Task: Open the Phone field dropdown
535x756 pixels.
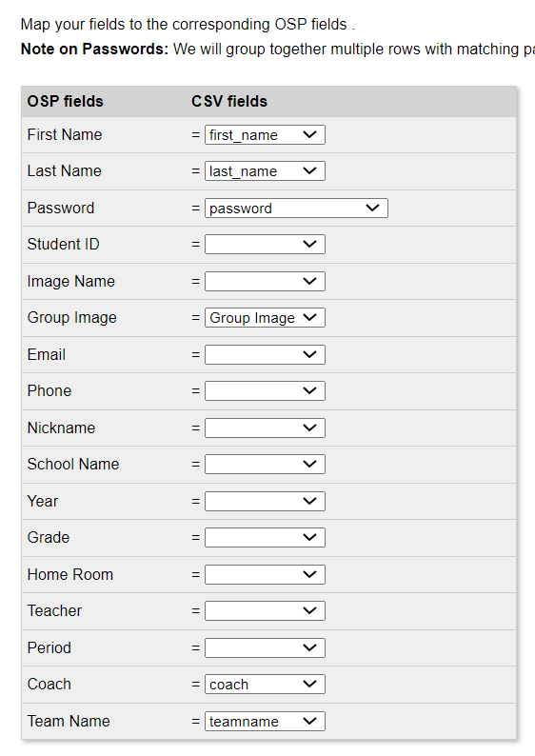Action: click(x=265, y=390)
